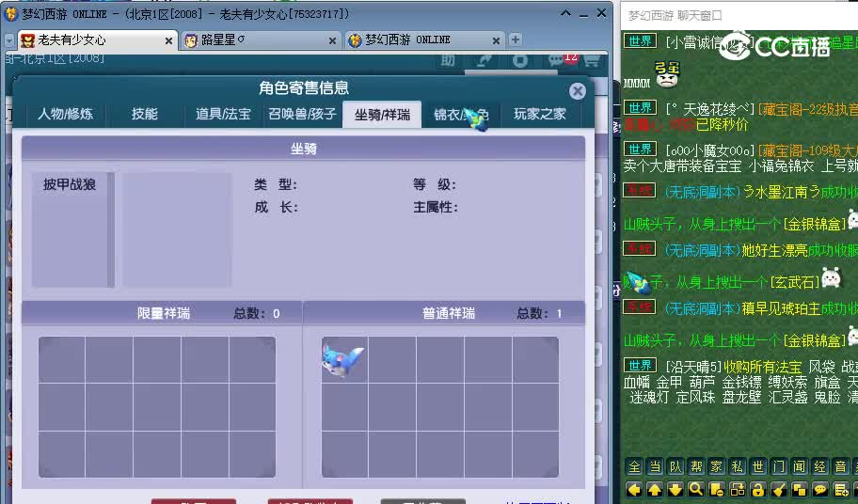The width and height of the screenshot is (858, 504).
Task: Click the speech bubble icon in chat toolbar
Action: [x=820, y=490]
